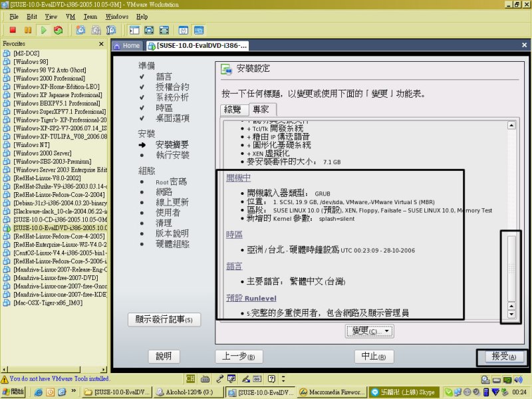The width and height of the screenshot is (532, 399).
Task: Select [Windows NT] in Favorites
Action: [31, 145]
